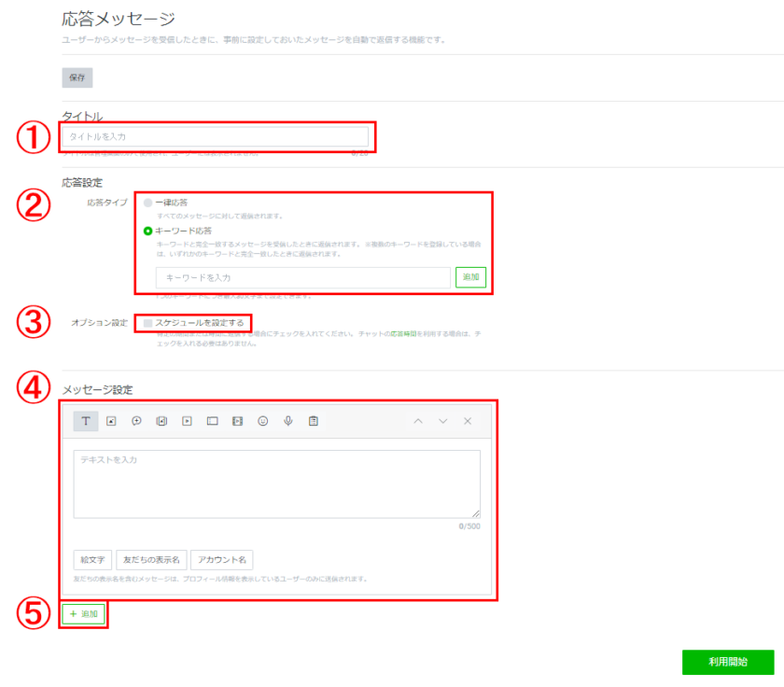Remove the message block with the X

coord(468,421)
